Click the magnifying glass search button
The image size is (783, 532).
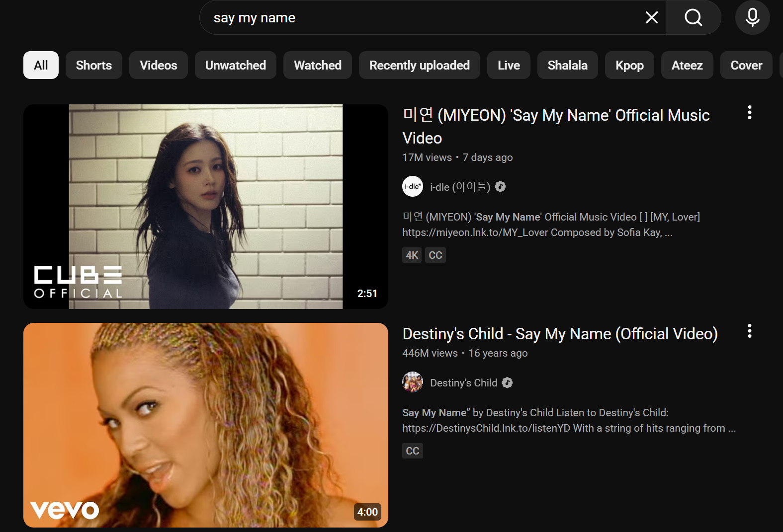pyautogui.click(x=694, y=18)
